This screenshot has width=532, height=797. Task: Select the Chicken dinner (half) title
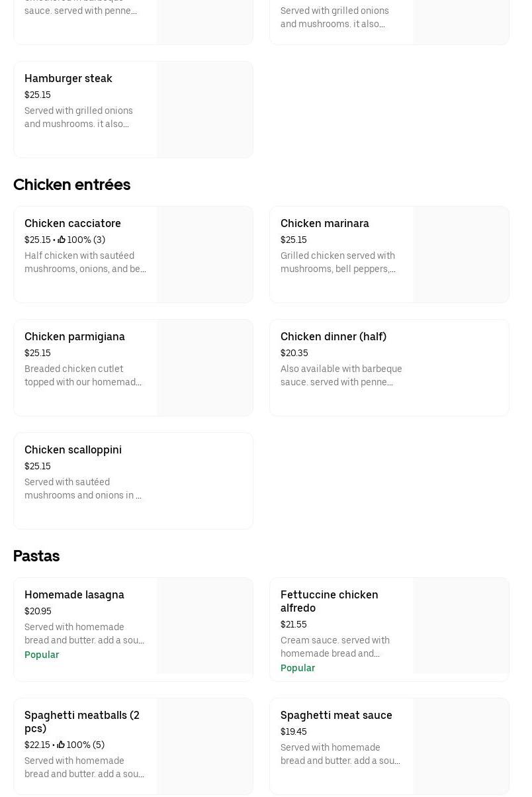tap(333, 336)
